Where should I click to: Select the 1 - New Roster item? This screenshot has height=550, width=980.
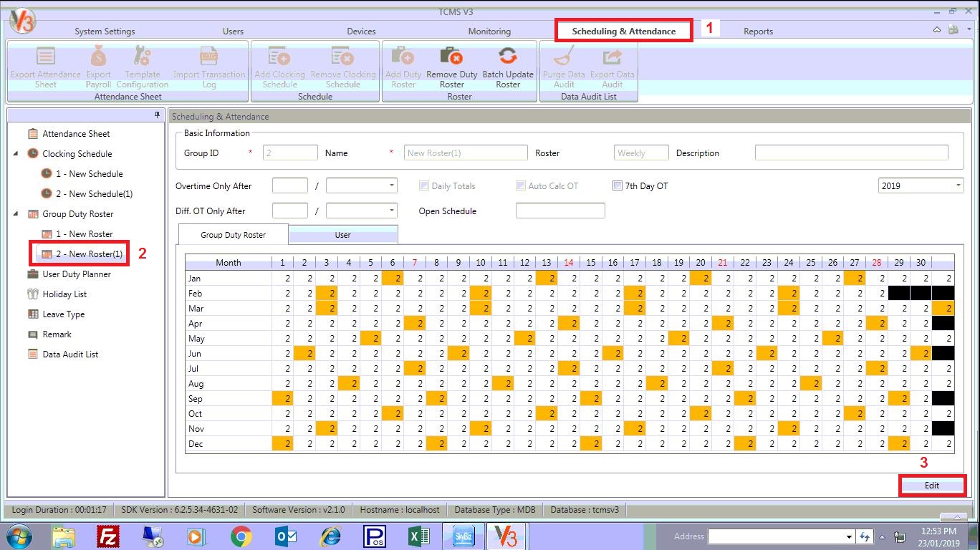[x=84, y=234]
